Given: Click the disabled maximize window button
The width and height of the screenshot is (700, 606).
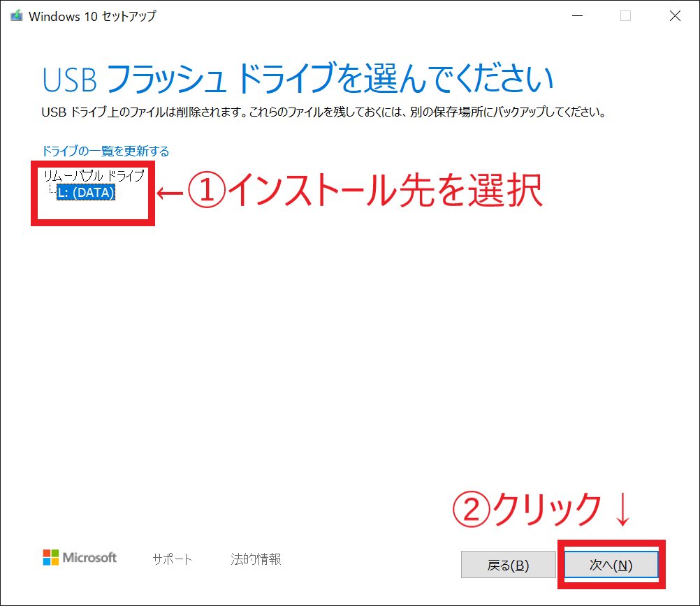Looking at the screenshot, I should point(625,16).
